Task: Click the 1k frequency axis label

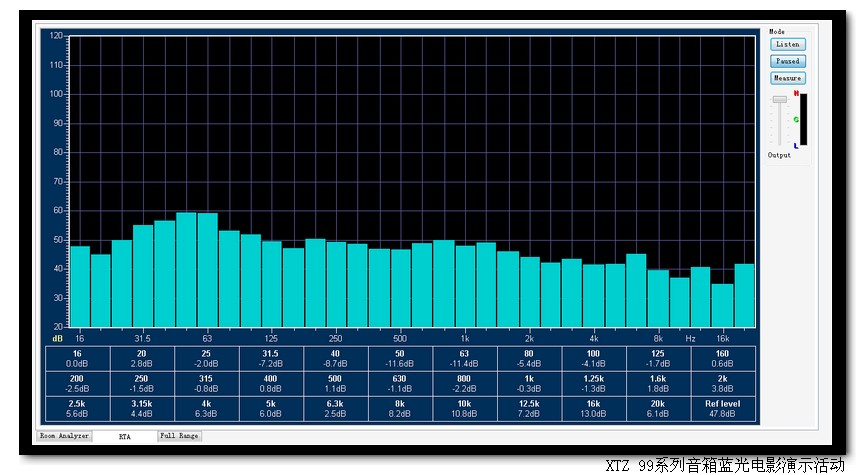Action: pyautogui.click(x=465, y=339)
